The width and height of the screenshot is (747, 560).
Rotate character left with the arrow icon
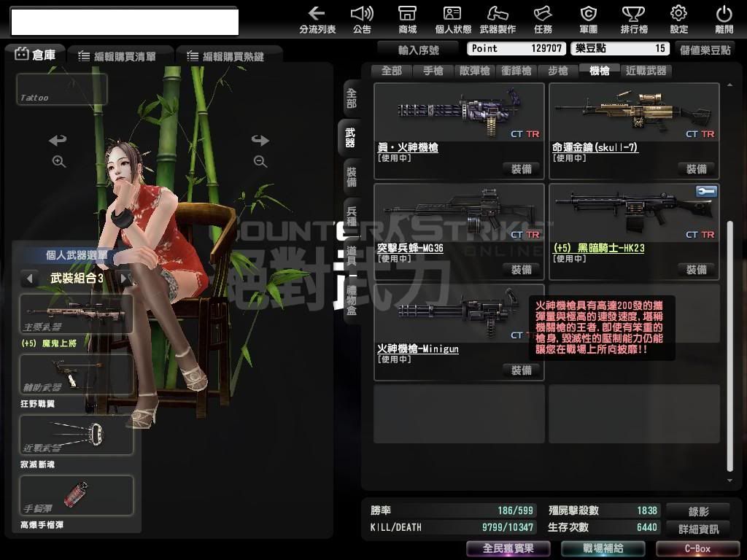pyautogui.click(x=58, y=140)
